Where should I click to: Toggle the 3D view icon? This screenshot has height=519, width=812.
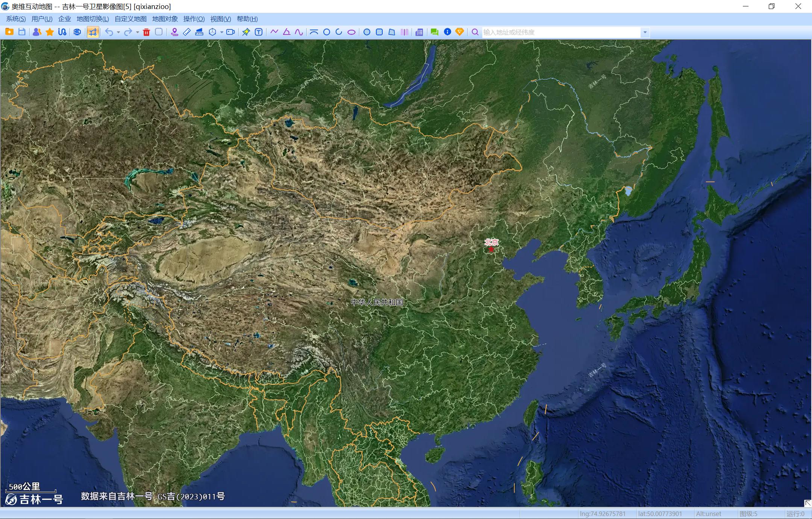[x=77, y=32]
